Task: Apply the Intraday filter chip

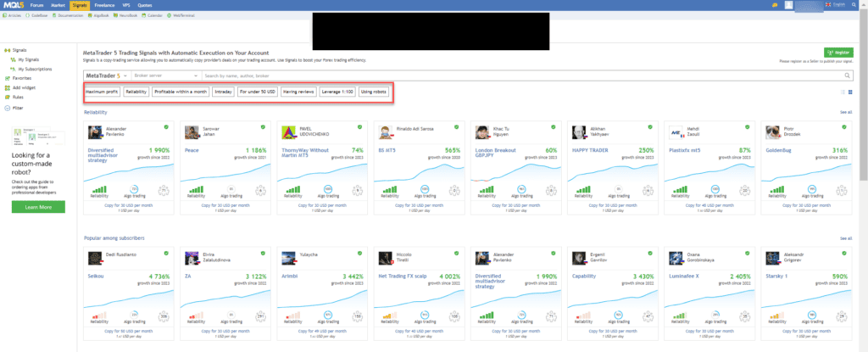Action: [224, 92]
